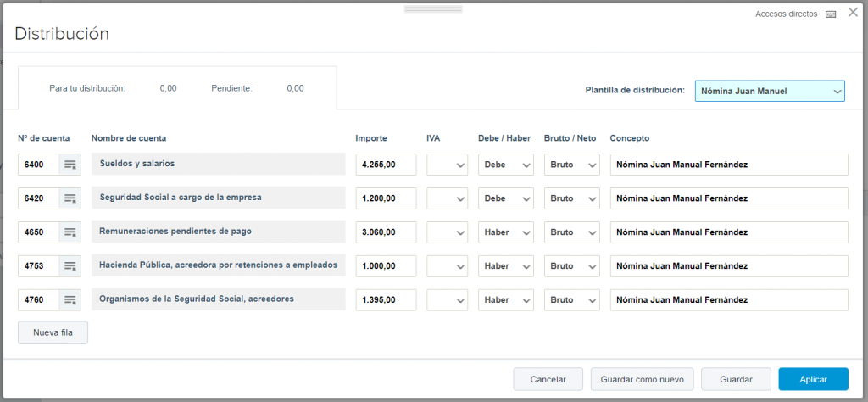The width and height of the screenshot is (868, 402).
Task: Open the IVA dropdown for Sueldos y salarios
Action: [448, 165]
